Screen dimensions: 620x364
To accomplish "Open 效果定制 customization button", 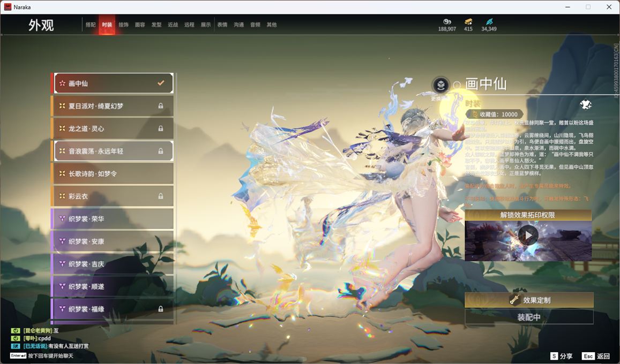I will tap(529, 300).
